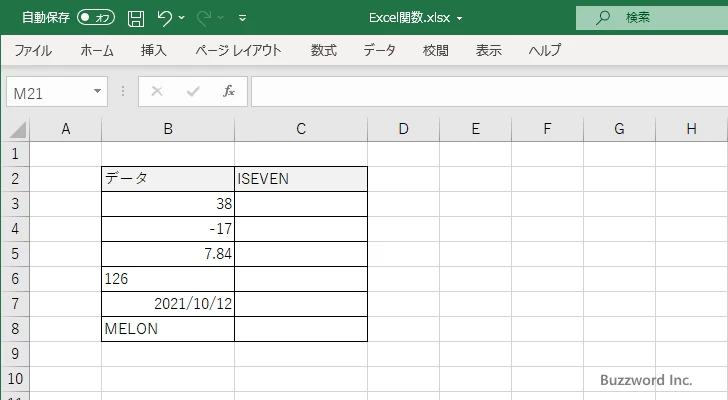Switch to the ヘルプ tab
The image size is (728, 400).
[x=545, y=50]
